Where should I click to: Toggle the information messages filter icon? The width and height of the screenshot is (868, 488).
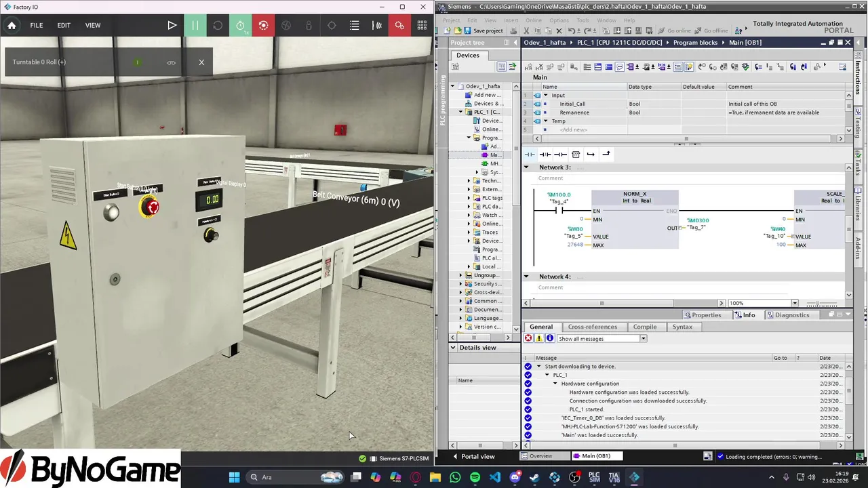(550, 338)
